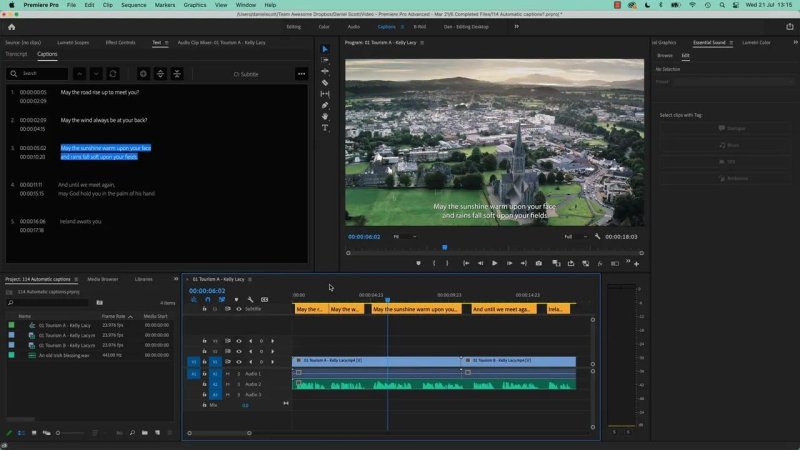
Task: Click the Home icon
Action: point(12,27)
